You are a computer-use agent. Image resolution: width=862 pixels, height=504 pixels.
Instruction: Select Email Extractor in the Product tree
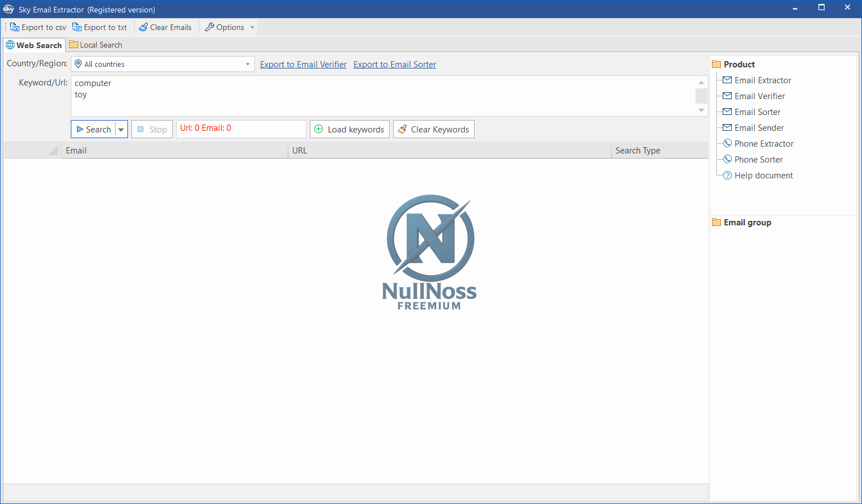tap(757, 80)
